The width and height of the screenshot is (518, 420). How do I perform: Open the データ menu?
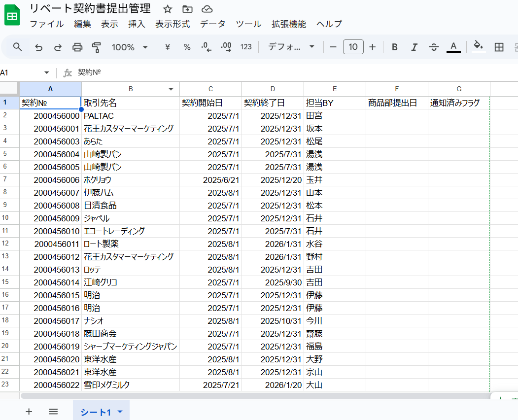212,24
